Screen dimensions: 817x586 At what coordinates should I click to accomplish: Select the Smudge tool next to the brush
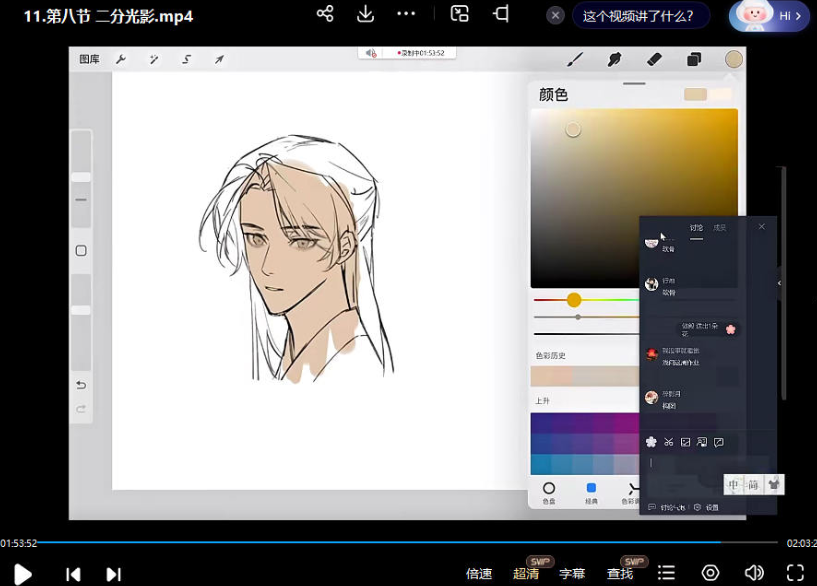point(614,59)
